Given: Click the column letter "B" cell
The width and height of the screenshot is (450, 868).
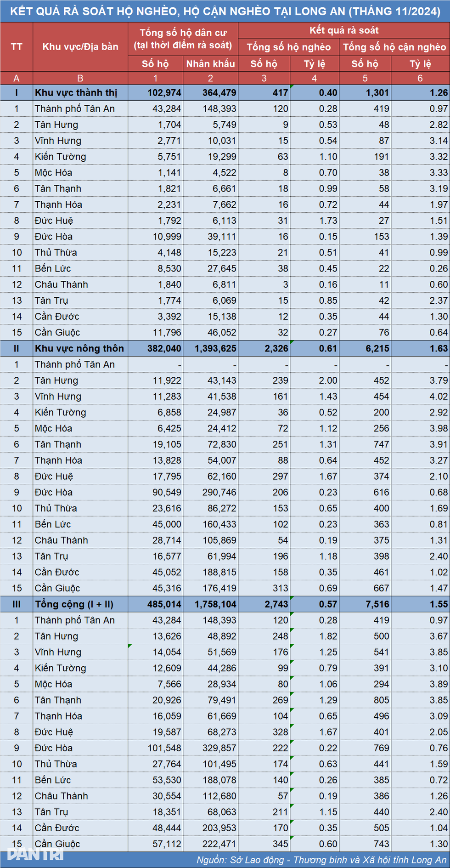Looking at the screenshot, I should click(x=80, y=78).
